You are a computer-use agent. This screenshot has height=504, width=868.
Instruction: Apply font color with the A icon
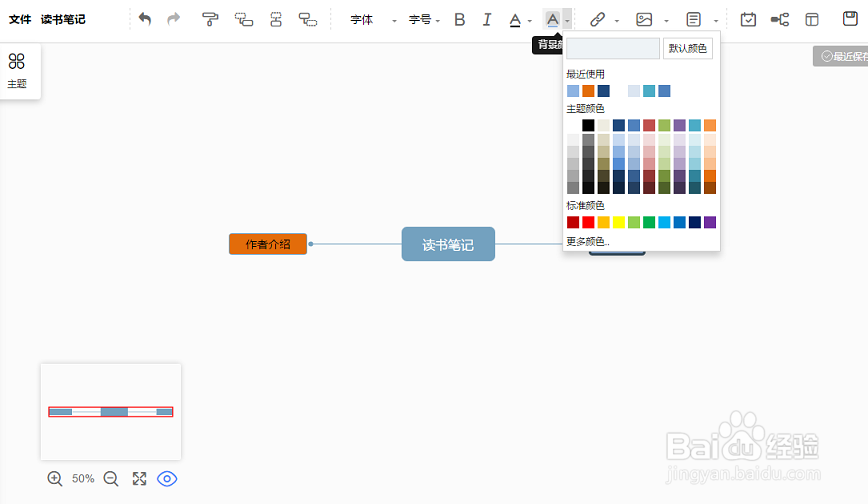click(x=515, y=20)
